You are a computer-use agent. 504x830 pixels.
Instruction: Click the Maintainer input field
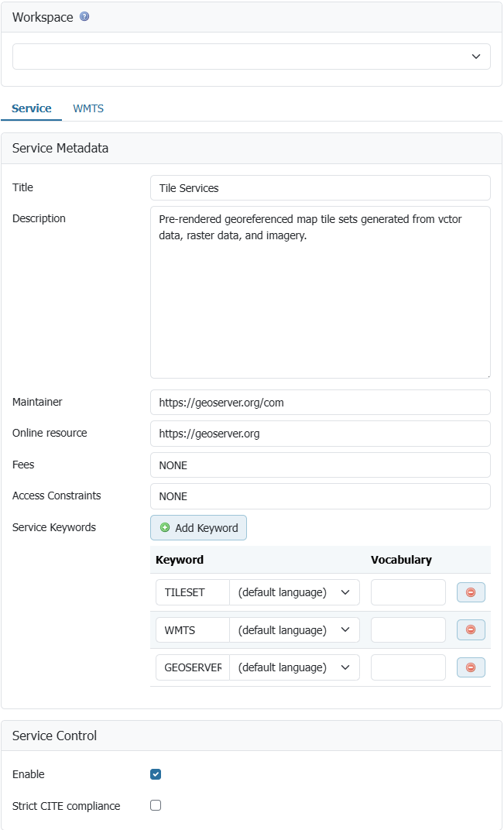(x=320, y=403)
